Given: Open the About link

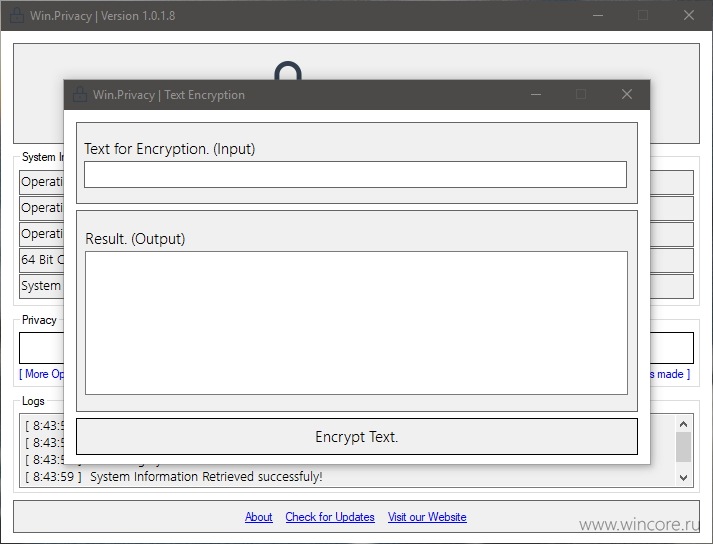Looking at the screenshot, I should click(258, 517).
